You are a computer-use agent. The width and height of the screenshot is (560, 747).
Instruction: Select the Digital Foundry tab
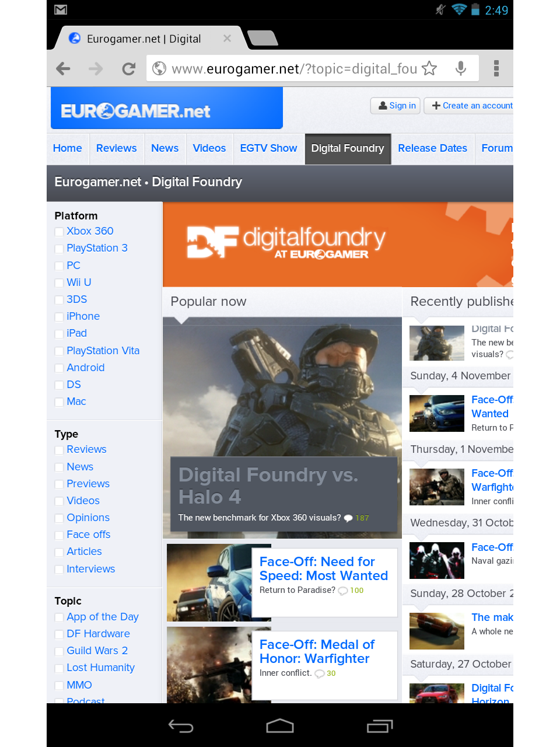pos(348,149)
